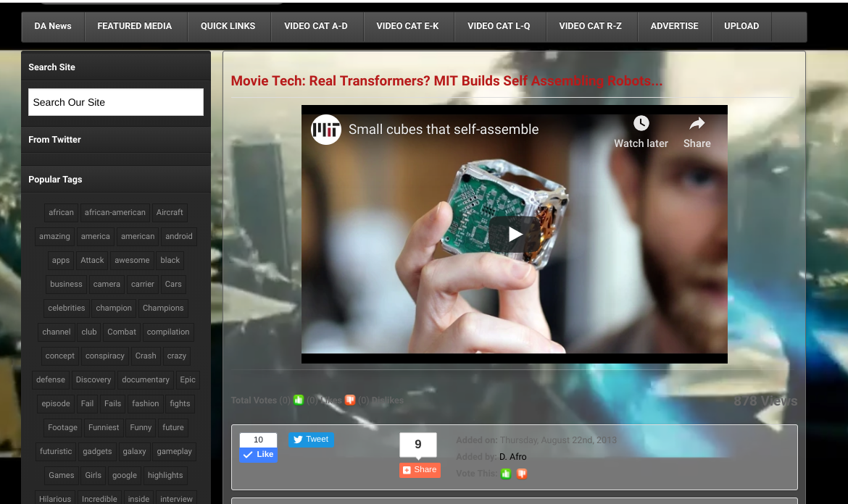Open the QUICK LINKS menu
848x504 pixels.
pos(228,26)
